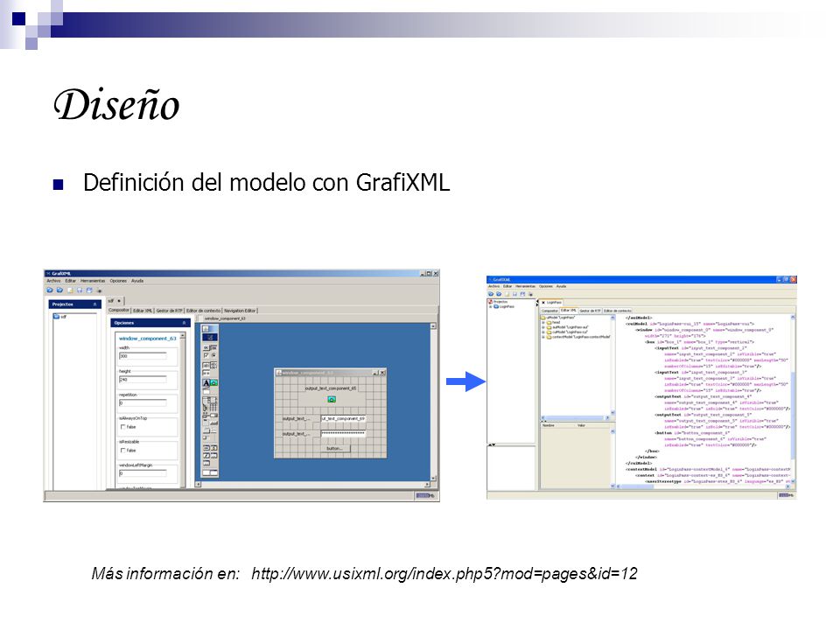Click save-all toolbar icon in left window
This screenshot has height=630, width=840.
[89, 290]
